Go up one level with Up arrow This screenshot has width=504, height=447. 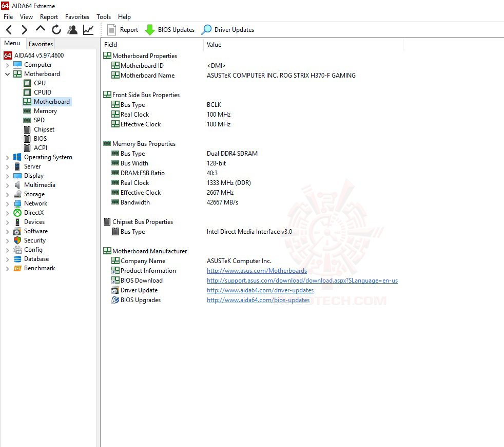point(41,29)
